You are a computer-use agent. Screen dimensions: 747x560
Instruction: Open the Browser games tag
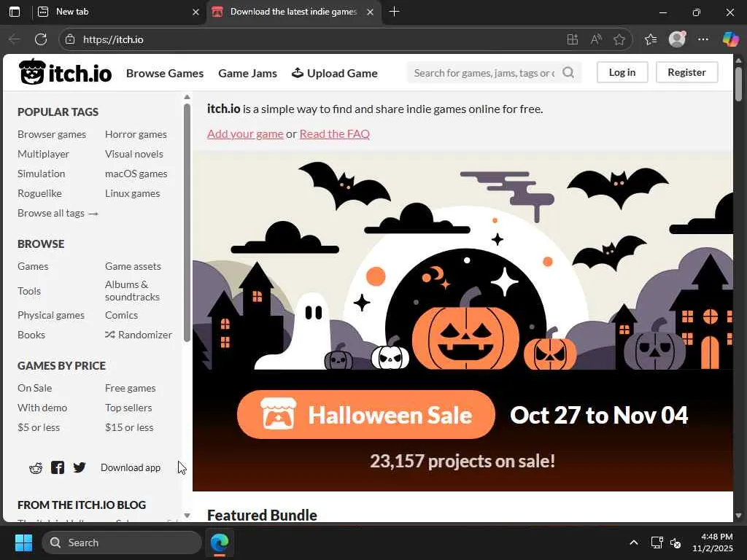tap(52, 134)
